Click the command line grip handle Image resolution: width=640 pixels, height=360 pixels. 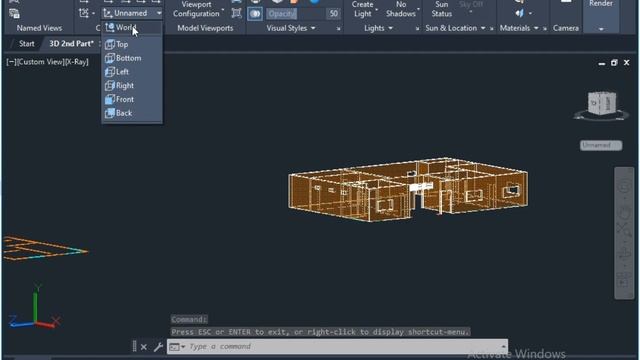click(134, 347)
